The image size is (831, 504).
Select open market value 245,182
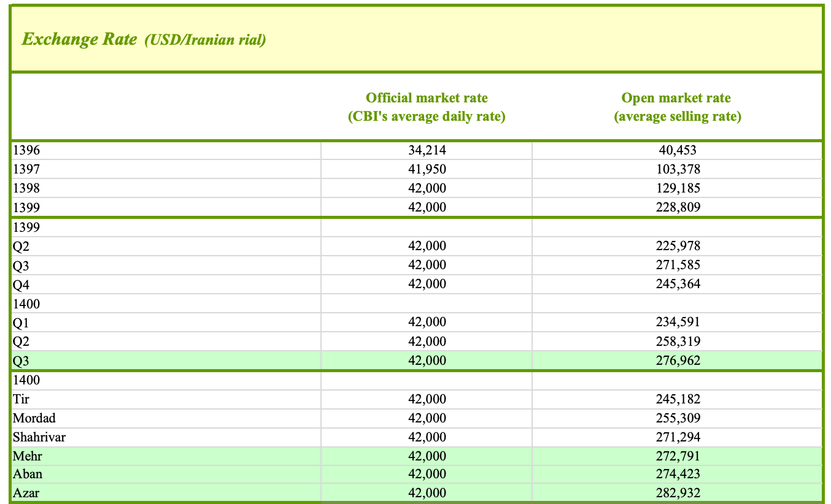[x=678, y=399]
